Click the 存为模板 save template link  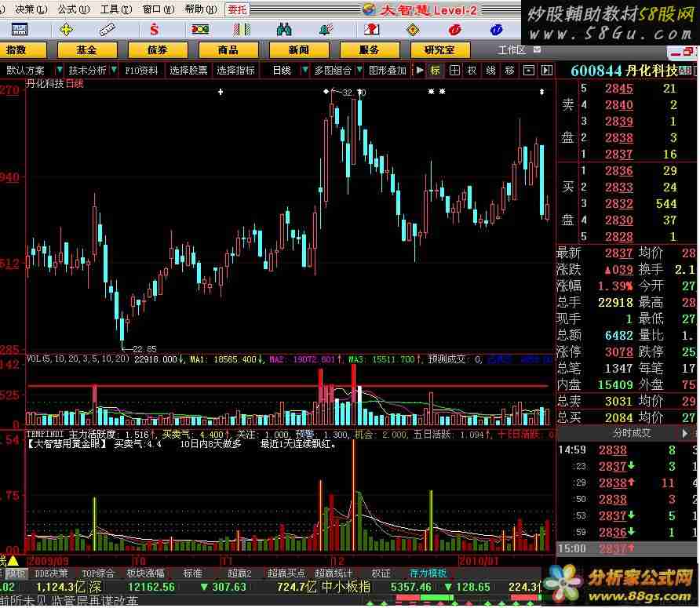coord(428,573)
